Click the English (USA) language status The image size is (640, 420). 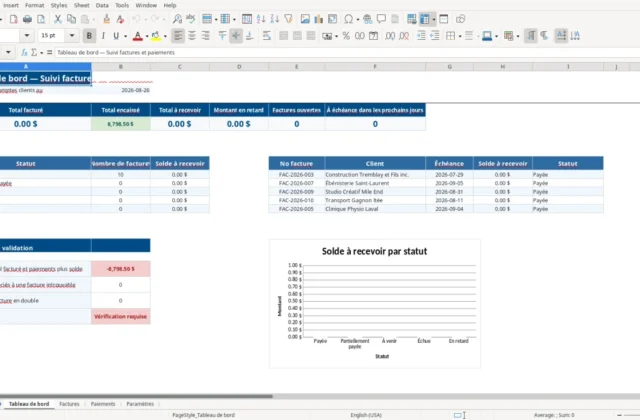tap(366, 415)
